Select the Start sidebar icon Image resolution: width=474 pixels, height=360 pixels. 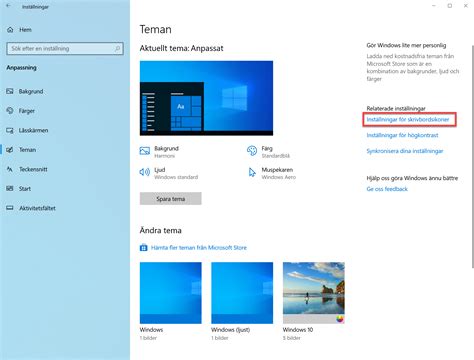click(10, 189)
